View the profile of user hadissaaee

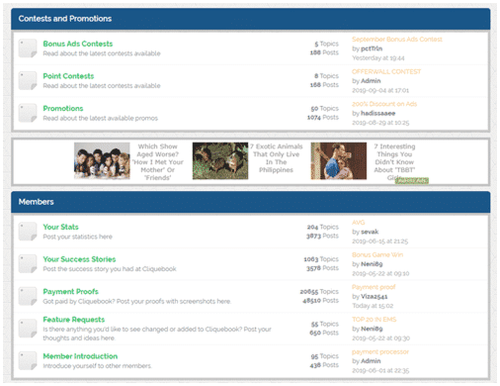click(x=378, y=113)
